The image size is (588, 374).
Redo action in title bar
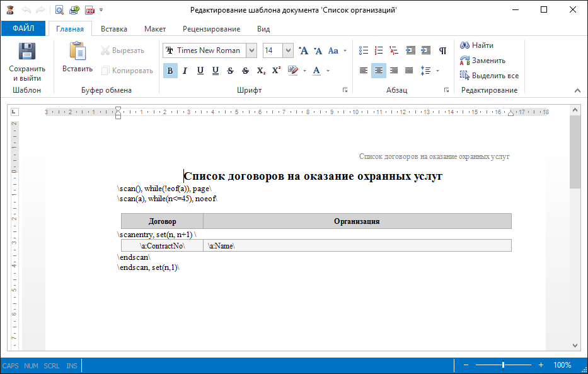point(40,10)
